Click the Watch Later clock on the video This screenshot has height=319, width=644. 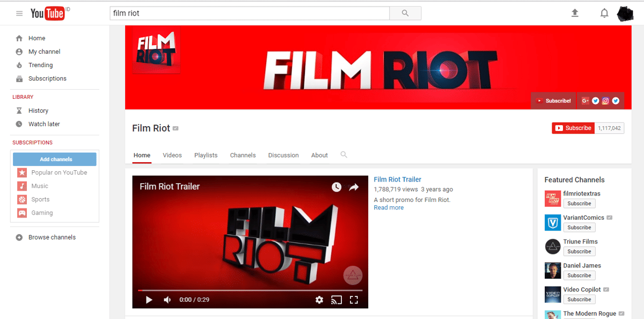point(336,187)
